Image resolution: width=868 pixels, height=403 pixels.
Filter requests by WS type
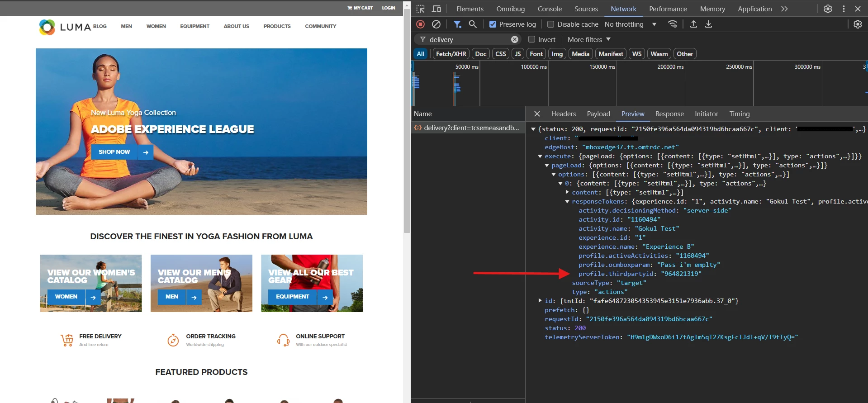point(637,54)
